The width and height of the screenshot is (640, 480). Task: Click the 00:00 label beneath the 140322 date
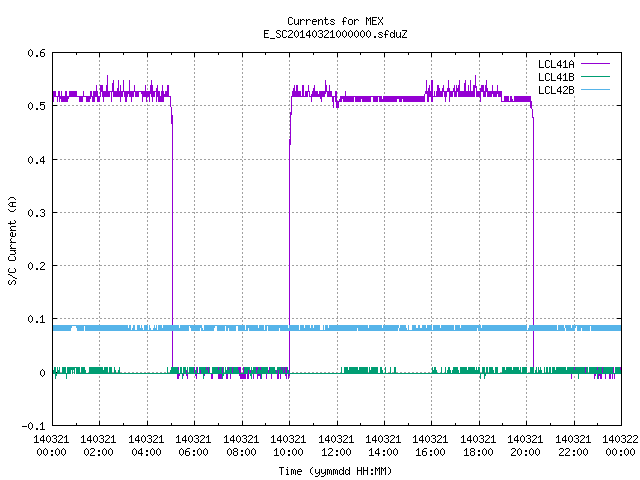[x=620, y=452]
